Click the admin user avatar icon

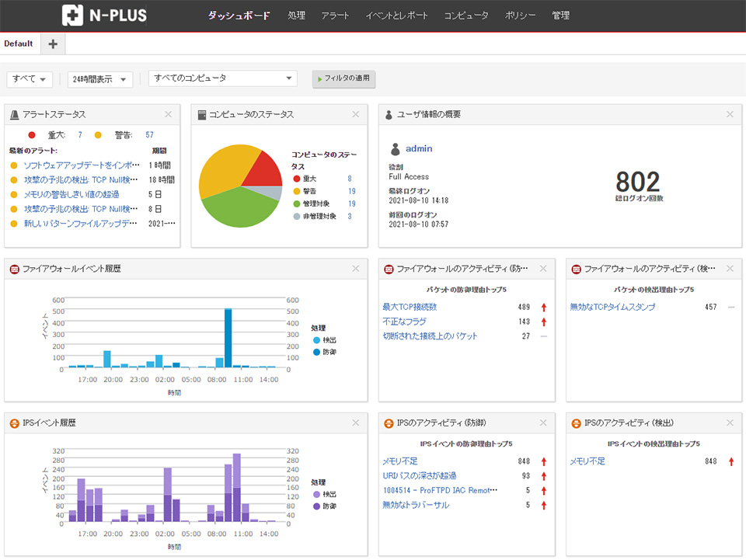click(x=395, y=149)
